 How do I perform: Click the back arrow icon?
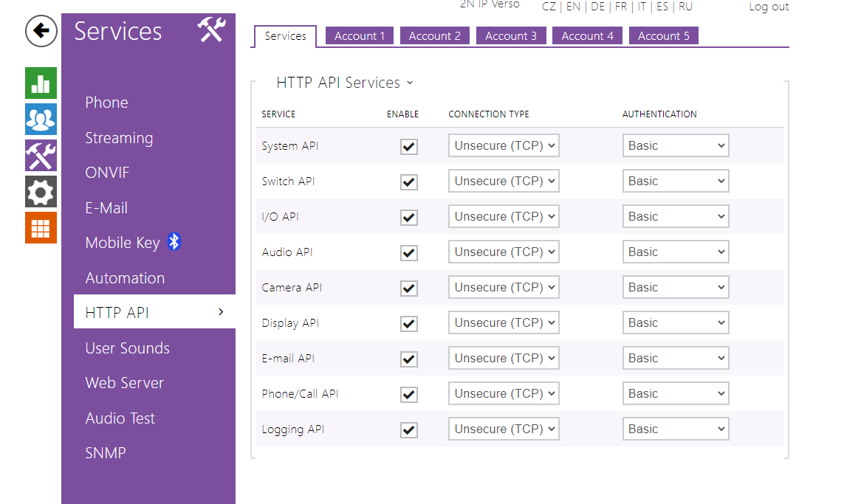(x=41, y=31)
